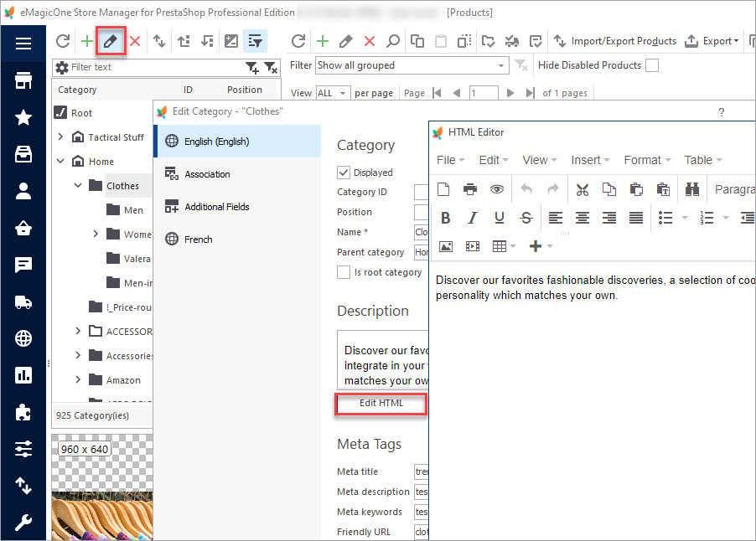Check Is root category box
Image resolution: width=756 pixels, height=541 pixels.
click(344, 272)
